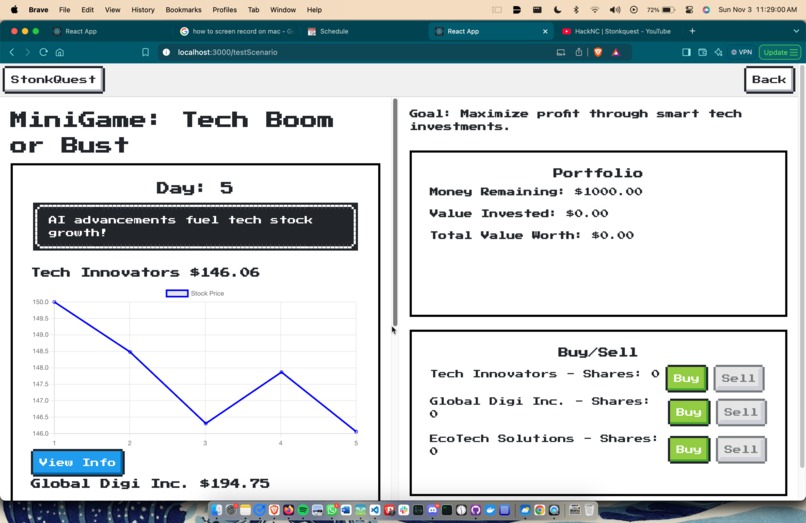This screenshot has width=806, height=523.
Task: Buy EcoTech Solutions shares
Action: [x=689, y=449]
